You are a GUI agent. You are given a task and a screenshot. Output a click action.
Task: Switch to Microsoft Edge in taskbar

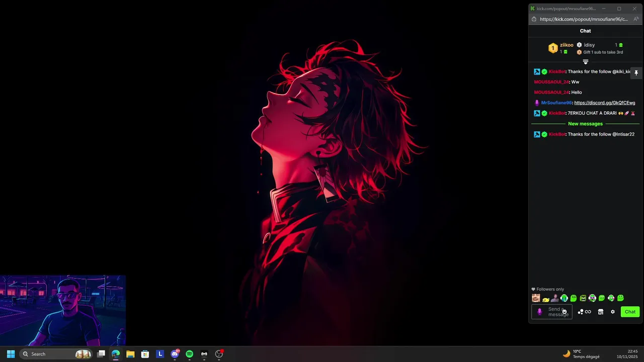tap(116, 354)
